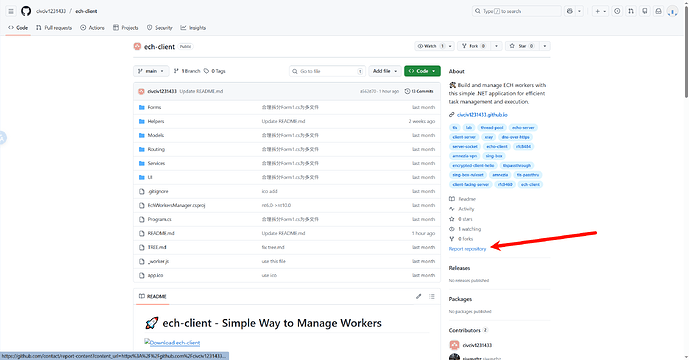Focus the 'Type / to search' field

[x=517, y=11]
